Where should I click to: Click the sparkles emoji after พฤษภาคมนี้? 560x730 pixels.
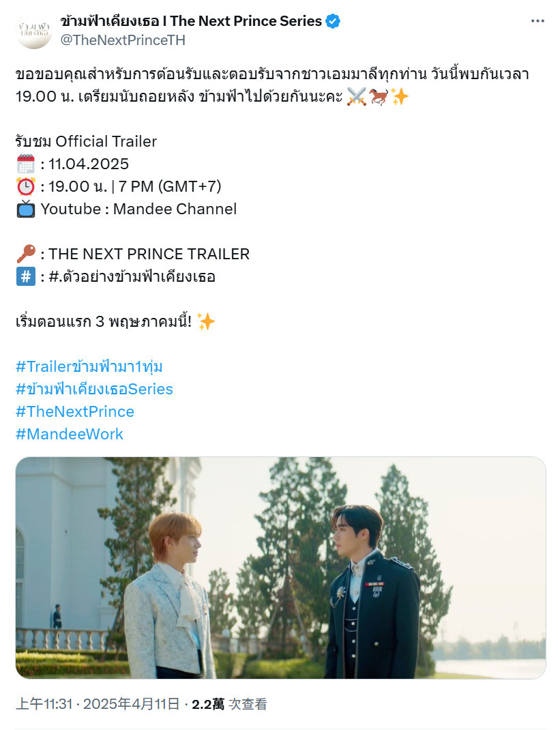pos(206,321)
